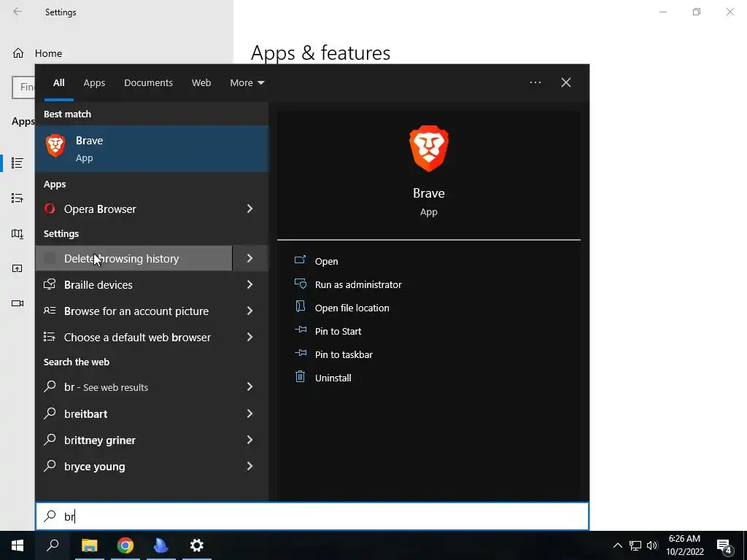Choose Pin to Start for Brave
Image resolution: width=747 pixels, height=560 pixels.
pyautogui.click(x=338, y=331)
